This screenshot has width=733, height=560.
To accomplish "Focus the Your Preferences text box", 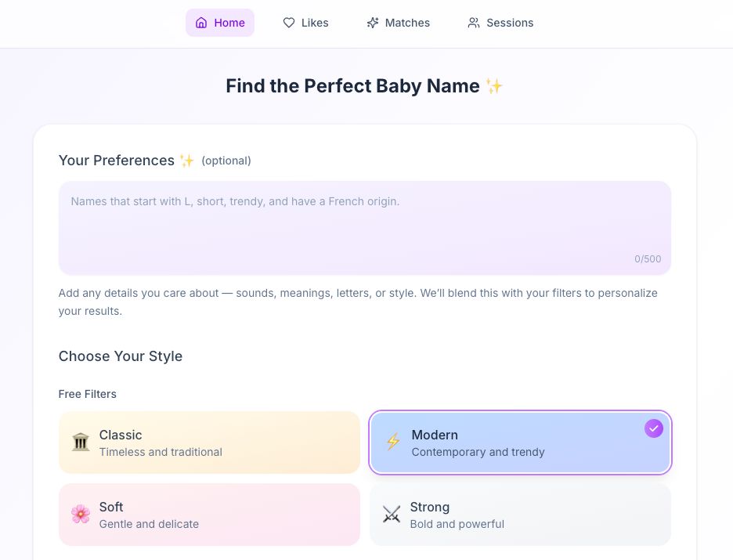I will [x=364, y=227].
